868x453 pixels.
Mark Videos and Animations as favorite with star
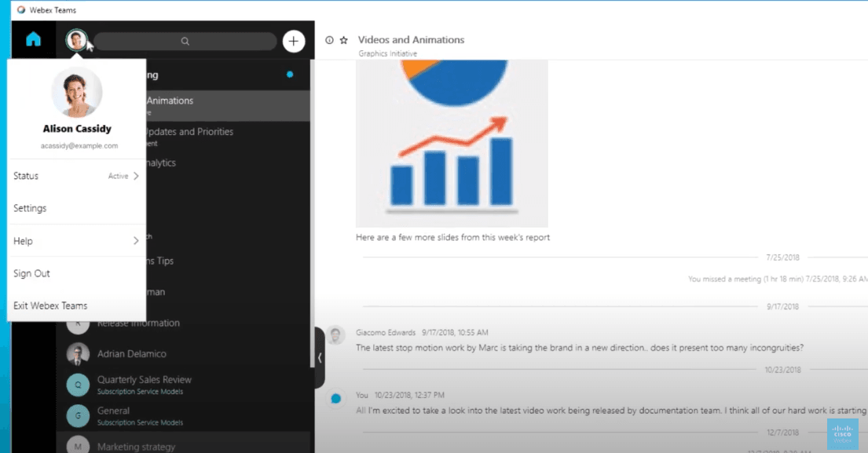(x=344, y=40)
